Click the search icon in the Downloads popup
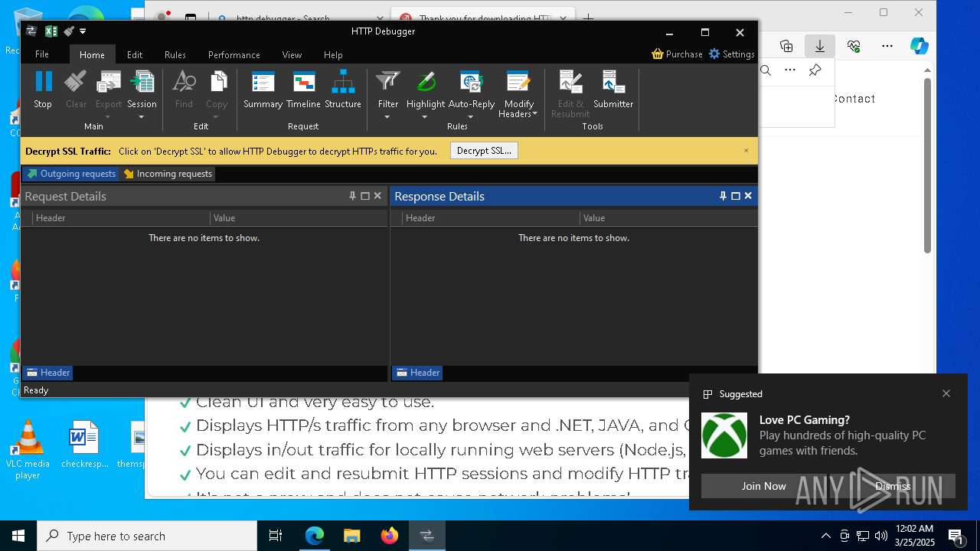Screen dimensions: 980x551 pyautogui.click(x=766, y=70)
